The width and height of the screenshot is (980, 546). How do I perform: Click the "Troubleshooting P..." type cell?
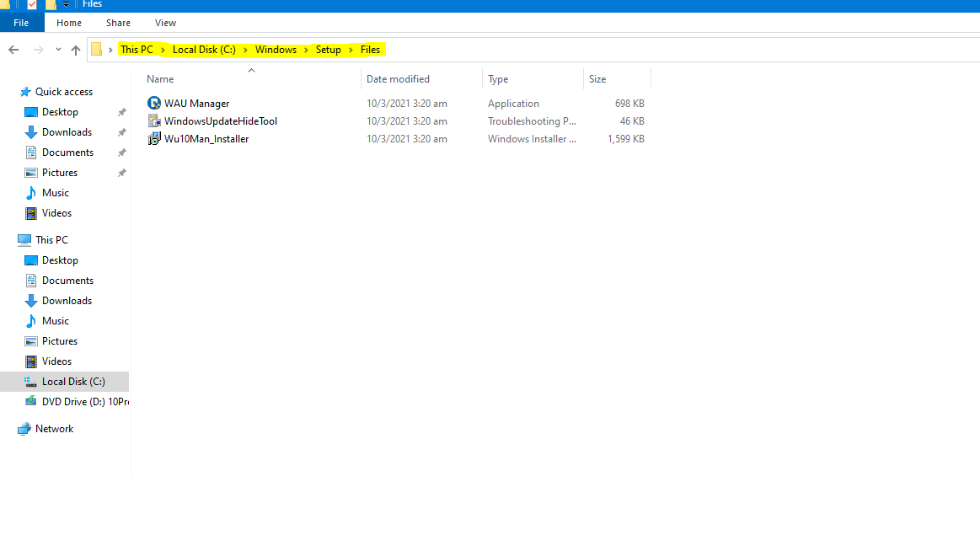tap(532, 121)
